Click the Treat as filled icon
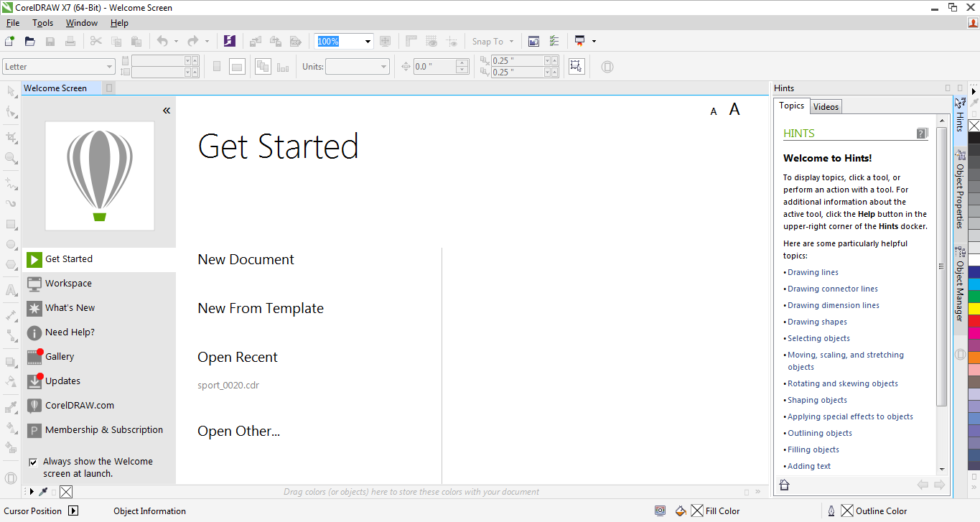 (x=576, y=66)
